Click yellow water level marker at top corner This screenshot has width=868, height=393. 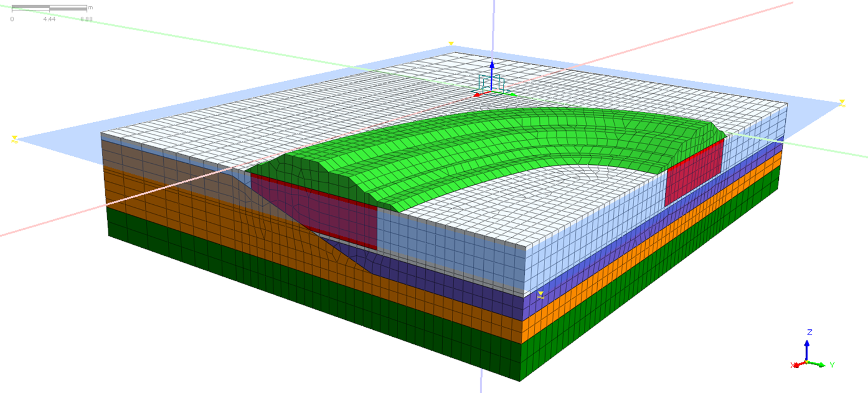pos(451,44)
